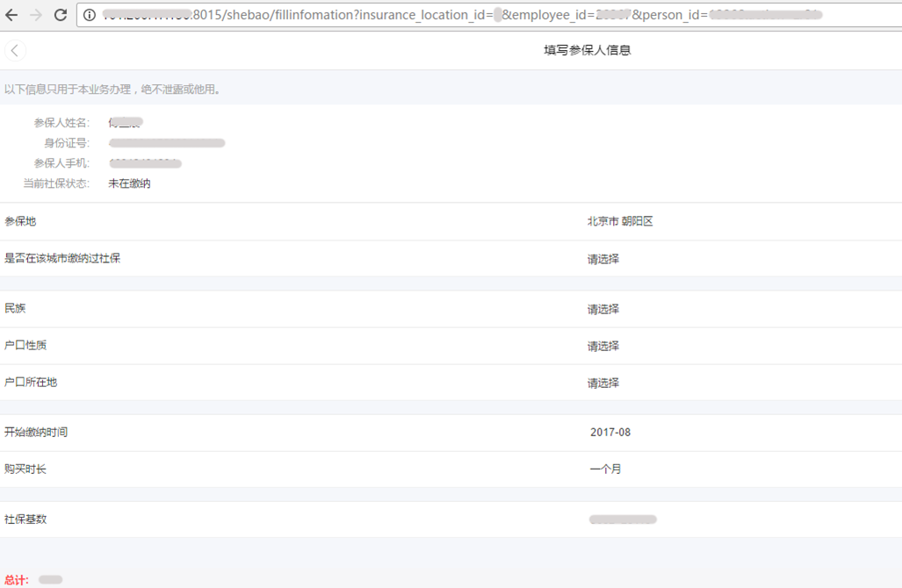Click the 参保人姓名 name value
902x588 pixels.
[125, 123]
